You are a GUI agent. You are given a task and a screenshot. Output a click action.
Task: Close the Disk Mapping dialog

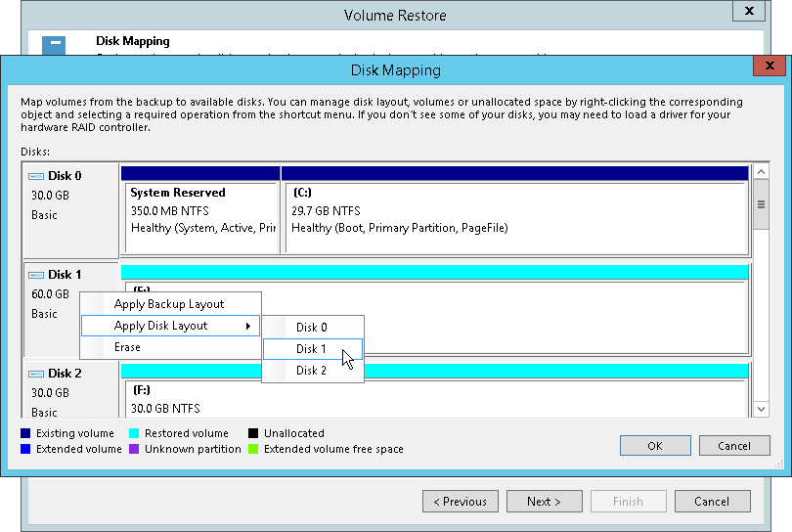(770, 66)
